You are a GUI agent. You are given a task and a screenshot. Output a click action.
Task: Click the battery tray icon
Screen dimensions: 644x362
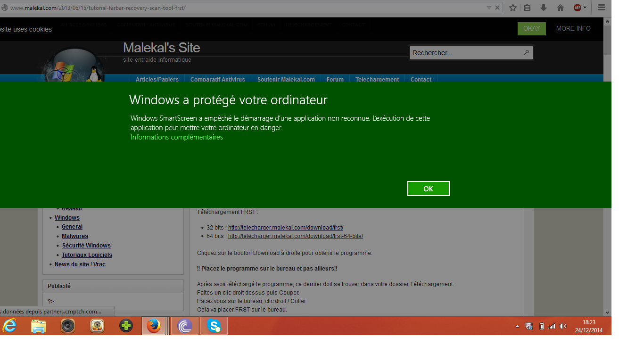click(542, 326)
